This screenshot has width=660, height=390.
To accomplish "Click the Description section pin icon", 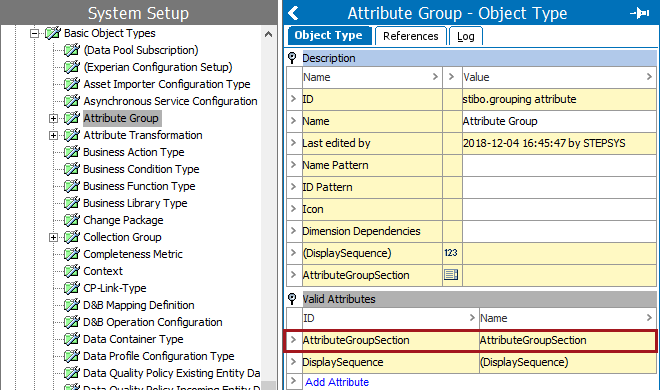I will pos(292,58).
